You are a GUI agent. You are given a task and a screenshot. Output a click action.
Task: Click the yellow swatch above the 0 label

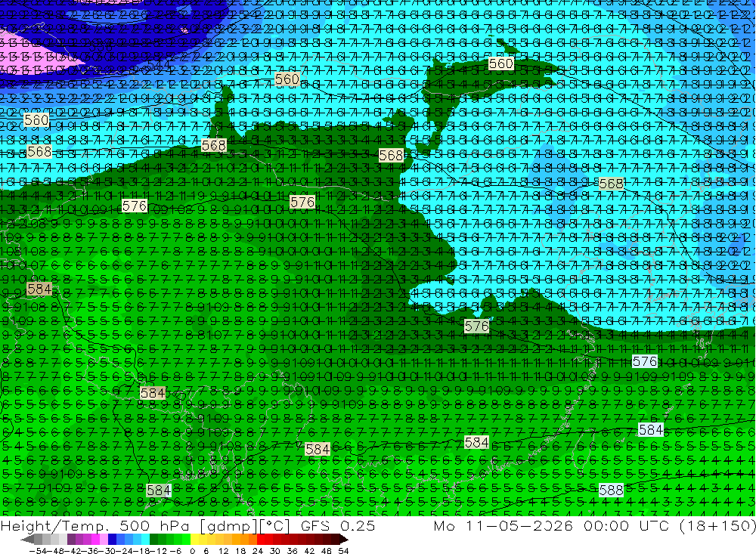coord(194,539)
